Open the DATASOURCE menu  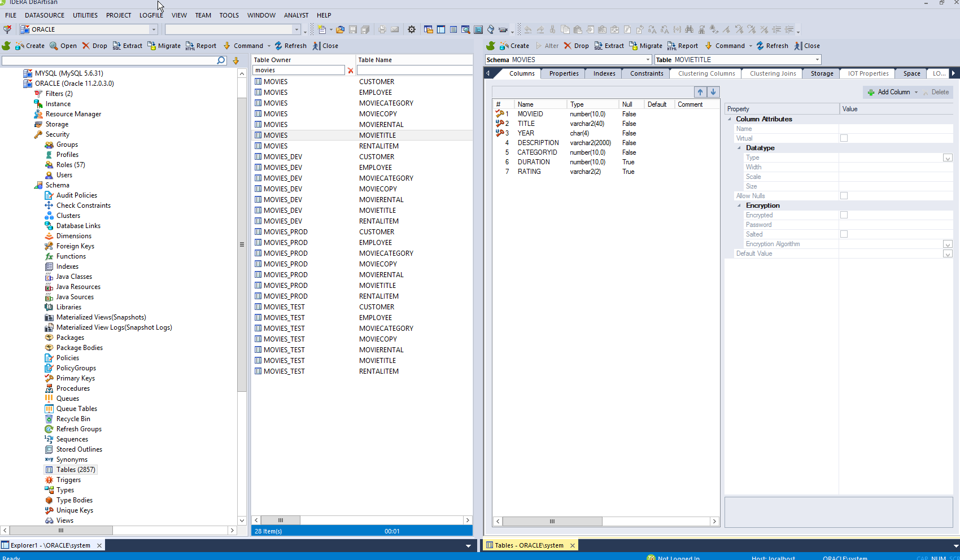[45, 15]
